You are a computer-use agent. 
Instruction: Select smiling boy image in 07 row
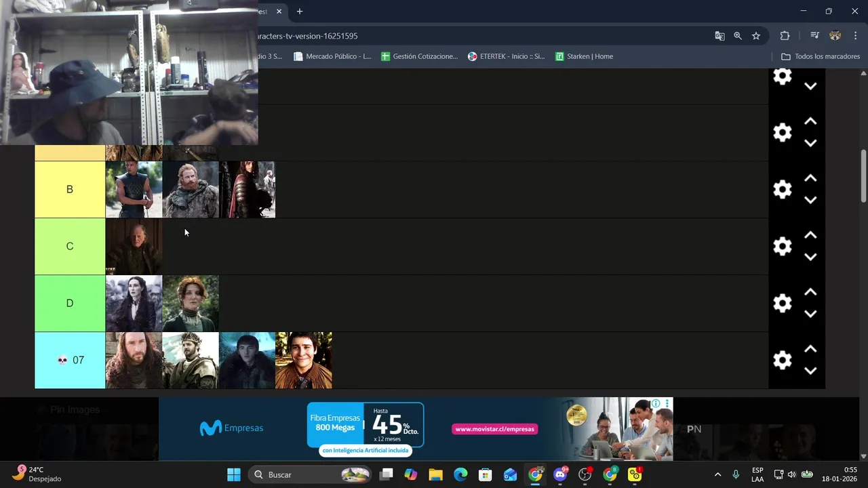tap(304, 360)
